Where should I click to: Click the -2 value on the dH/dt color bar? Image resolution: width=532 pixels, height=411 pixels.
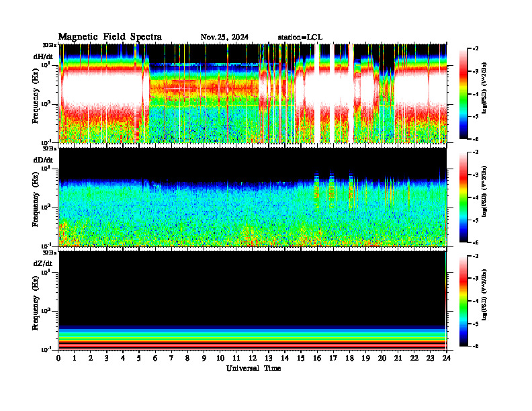click(x=476, y=49)
